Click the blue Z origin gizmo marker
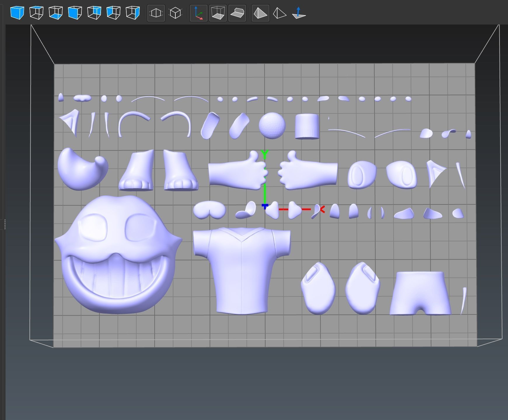This screenshot has width=508, height=420. [x=265, y=206]
